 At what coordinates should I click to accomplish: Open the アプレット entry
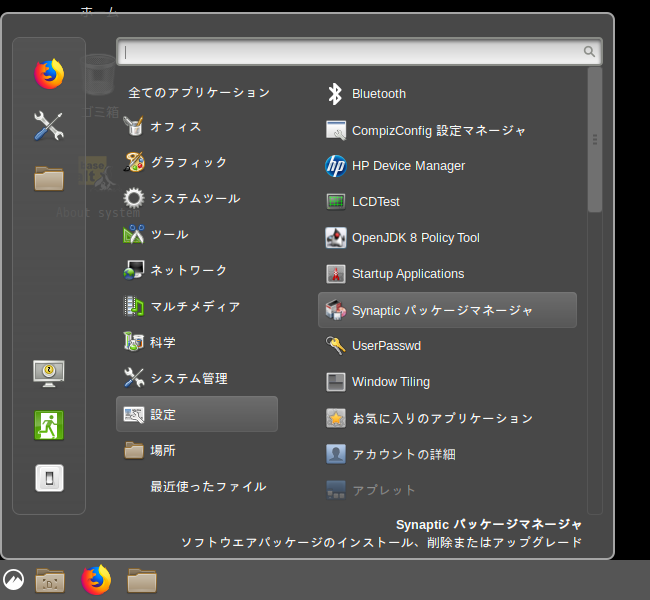click(447, 490)
